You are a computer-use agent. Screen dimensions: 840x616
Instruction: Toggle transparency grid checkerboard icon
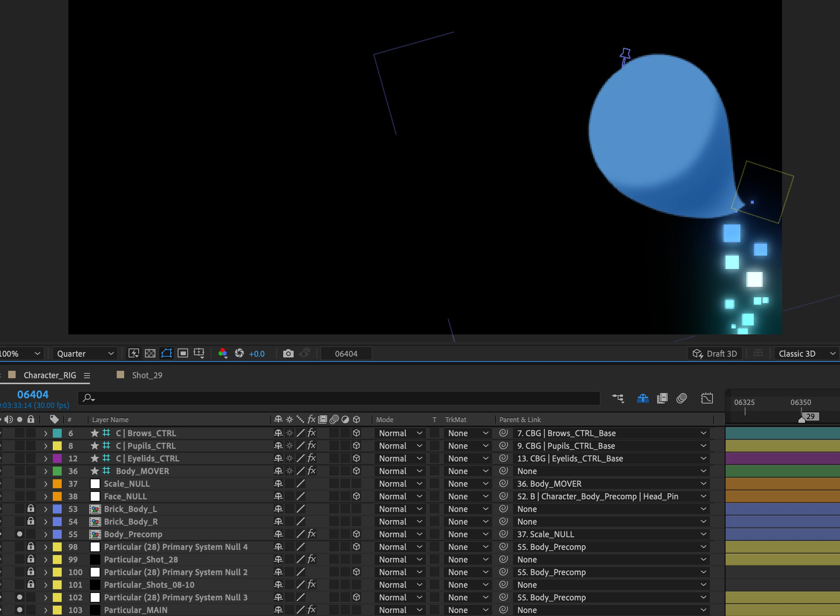click(x=150, y=353)
